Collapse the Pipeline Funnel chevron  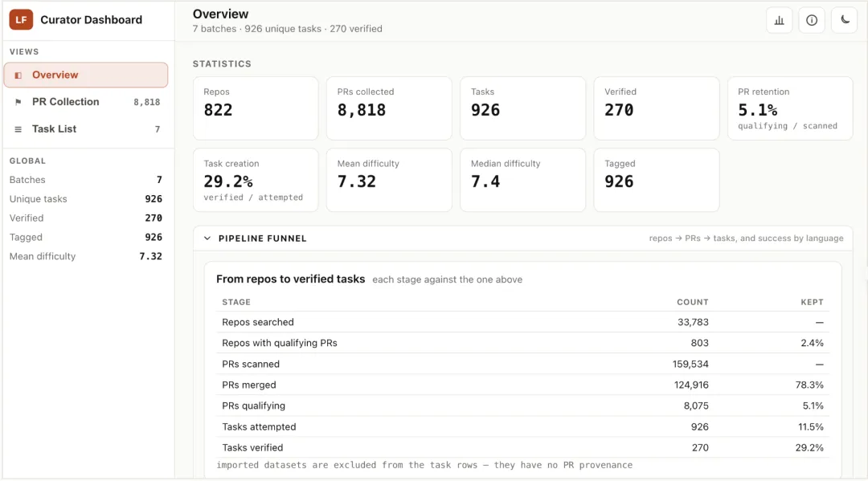[x=207, y=238]
